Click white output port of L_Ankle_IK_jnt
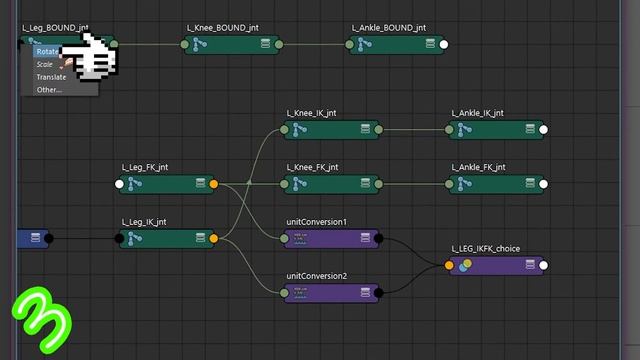The height and width of the screenshot is (360, 640). click(543, 130)
